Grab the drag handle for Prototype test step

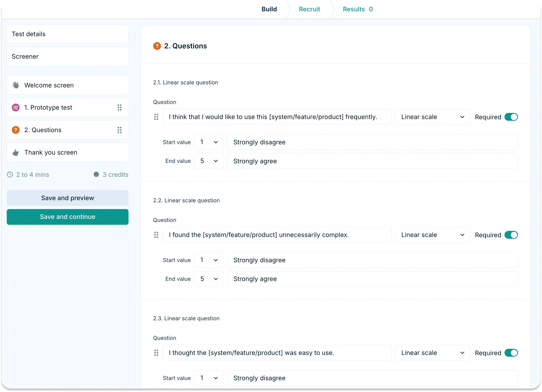pyautogui.click(x=120, y=107)
